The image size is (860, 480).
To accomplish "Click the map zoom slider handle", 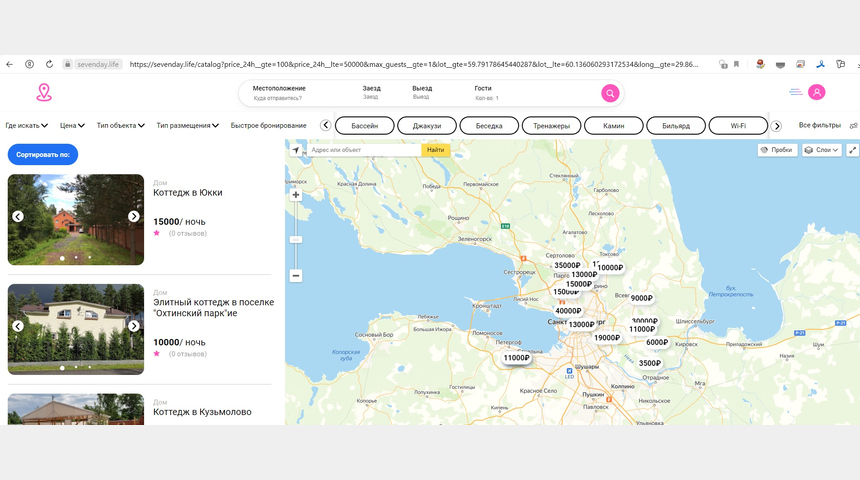I will click(296, 240).
